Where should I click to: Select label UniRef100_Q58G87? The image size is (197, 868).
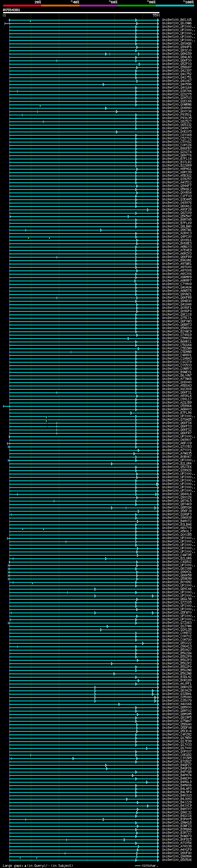pos(177,67)
